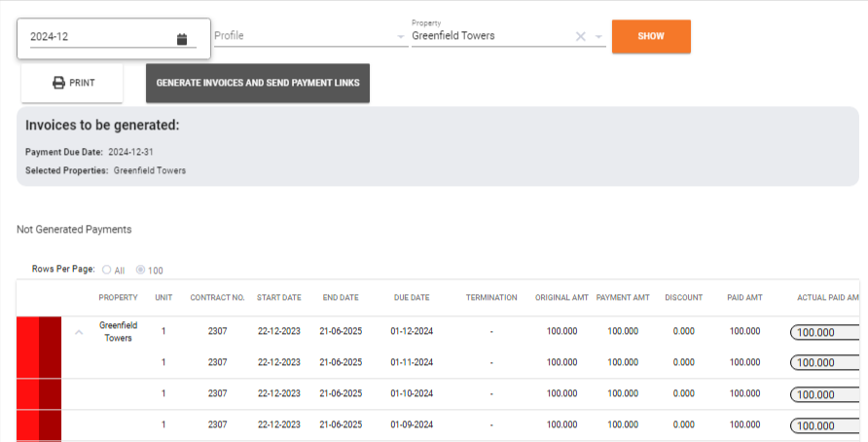This screenshot has height=442, width=868.
Task: Open the Profile dropdown
Action: click(310, 36)
